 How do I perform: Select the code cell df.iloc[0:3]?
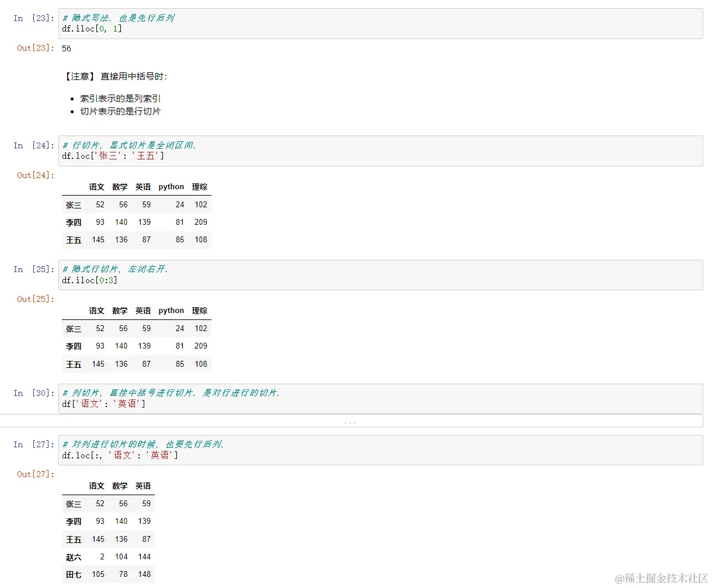pyautogui.click(x=380, y=275)
